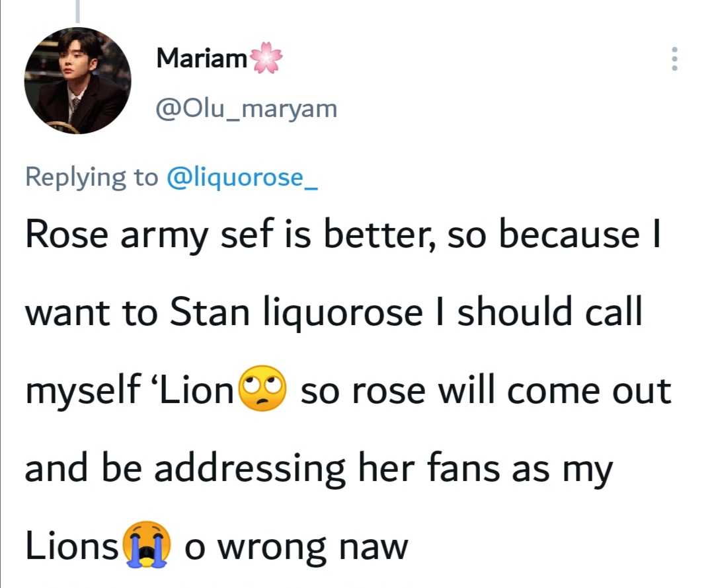This screenshot has width=714, height=588.
Task: Click the word 'liquorose' in tweet body
Action: click(x=343, y=314)
